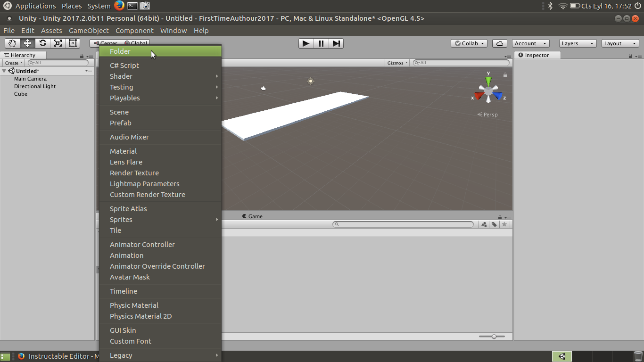644x362 pixels.
Task: Select the camera gizmo in the scene view
Action: pos(263,88)
